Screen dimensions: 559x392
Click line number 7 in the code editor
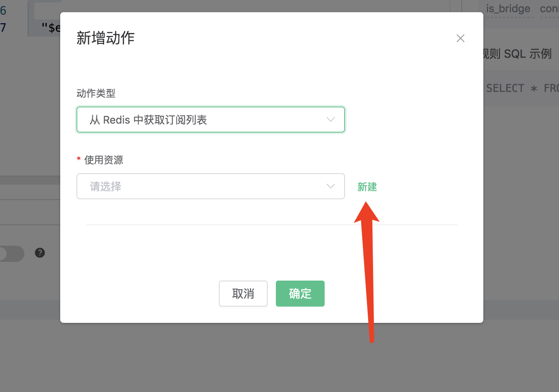pyautogui.click(x=3, y=28)
